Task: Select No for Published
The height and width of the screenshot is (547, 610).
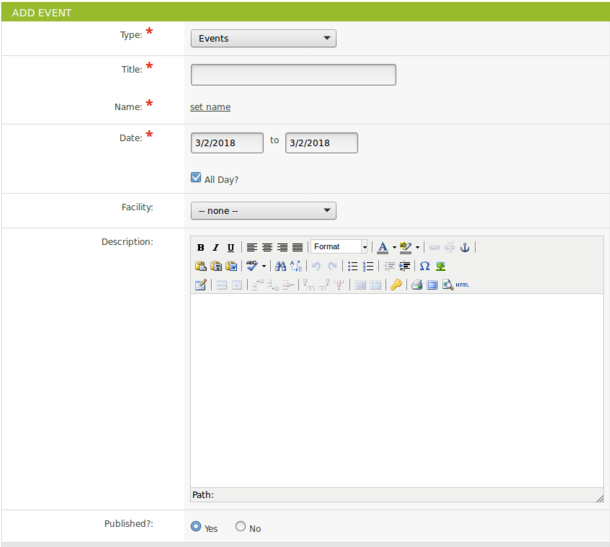Action: (240, 526)
